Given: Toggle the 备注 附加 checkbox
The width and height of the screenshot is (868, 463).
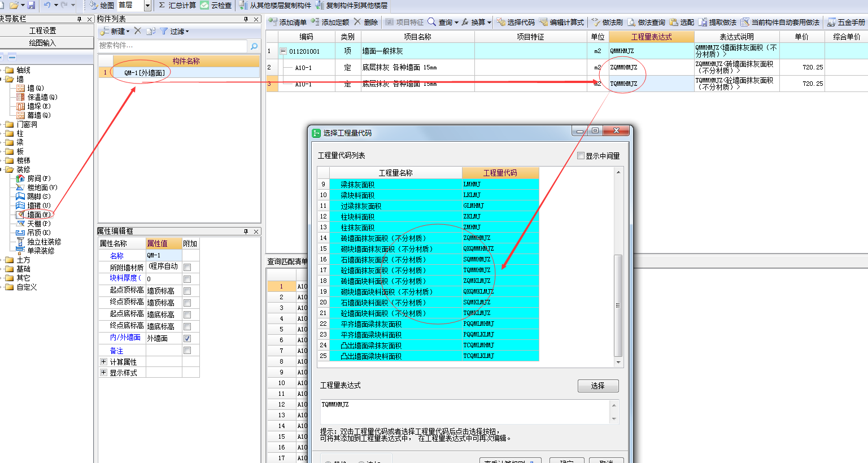Looking at the screenshot, I should pos(187,351).
